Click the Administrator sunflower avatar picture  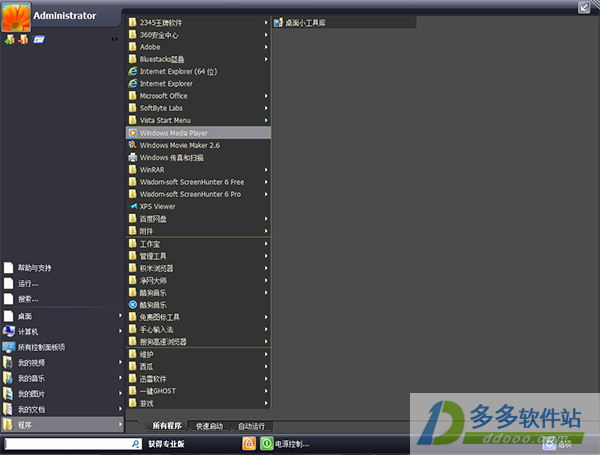coord(16,17)
